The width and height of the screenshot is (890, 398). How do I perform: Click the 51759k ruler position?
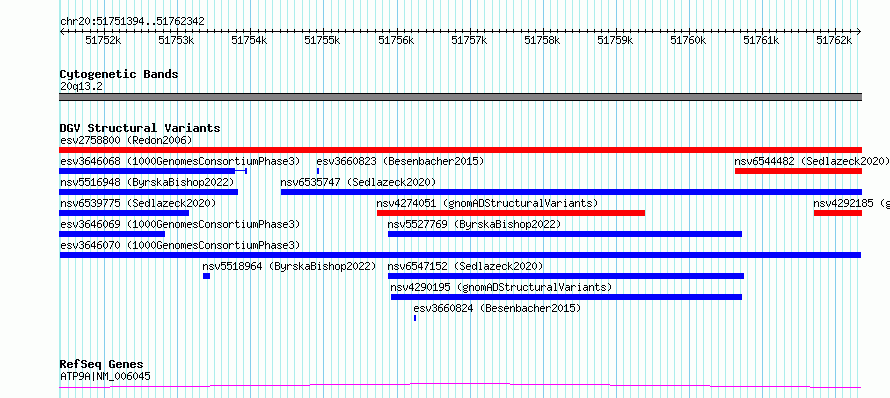tap(616, 40)
